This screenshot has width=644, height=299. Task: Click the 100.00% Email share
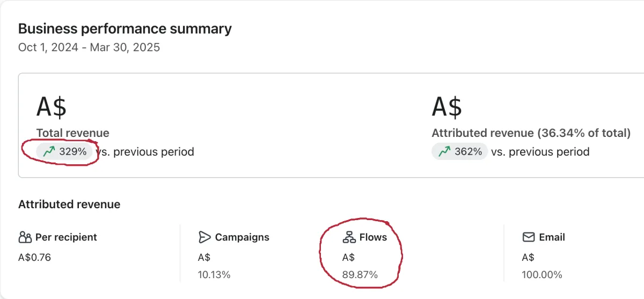tap(541, 275)
